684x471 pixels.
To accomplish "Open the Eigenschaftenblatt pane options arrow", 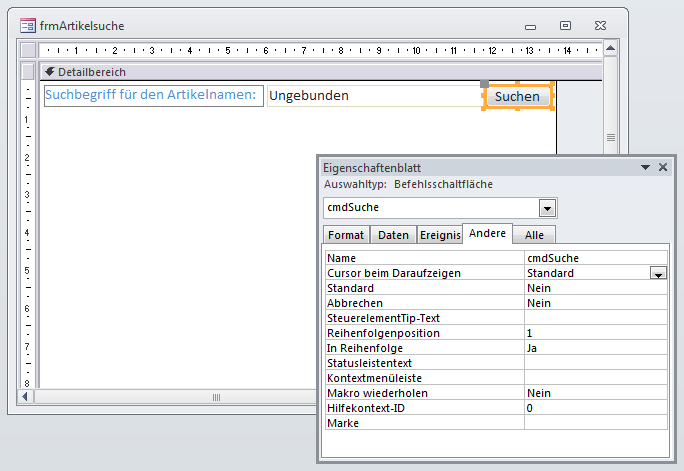I will (645, 167).
